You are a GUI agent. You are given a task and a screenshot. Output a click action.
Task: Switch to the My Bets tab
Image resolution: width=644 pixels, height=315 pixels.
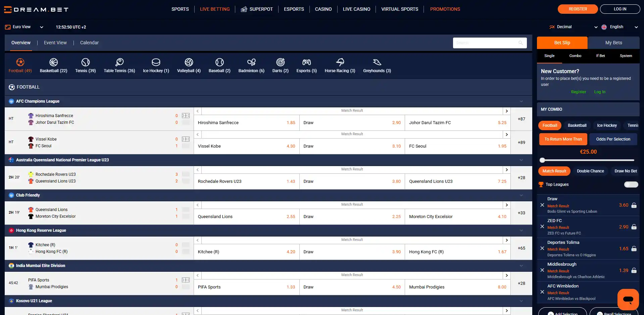(613, 43)
